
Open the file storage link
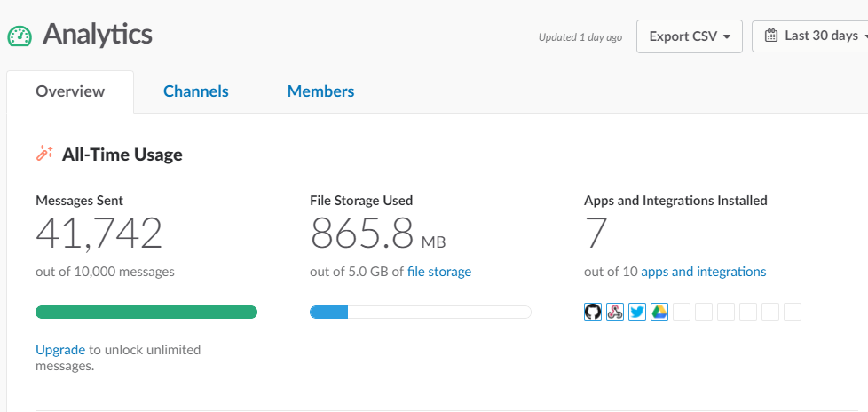[x=438, y=272]
